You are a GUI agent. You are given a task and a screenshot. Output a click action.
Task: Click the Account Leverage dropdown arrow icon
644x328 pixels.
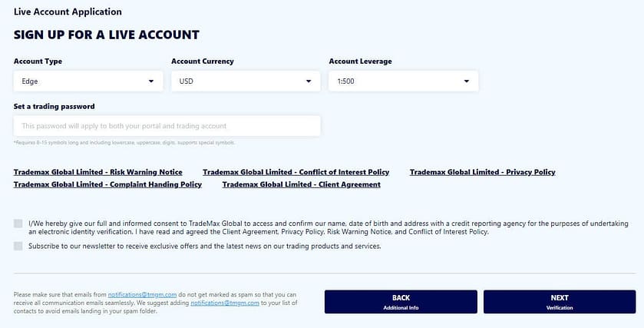click(467, 81)
